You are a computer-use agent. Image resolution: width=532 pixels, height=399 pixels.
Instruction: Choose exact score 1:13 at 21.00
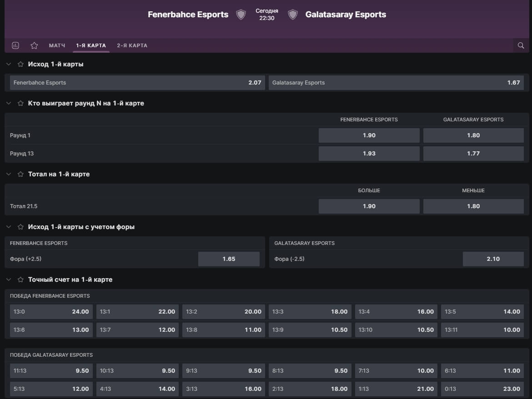click(x=396, y=389)
